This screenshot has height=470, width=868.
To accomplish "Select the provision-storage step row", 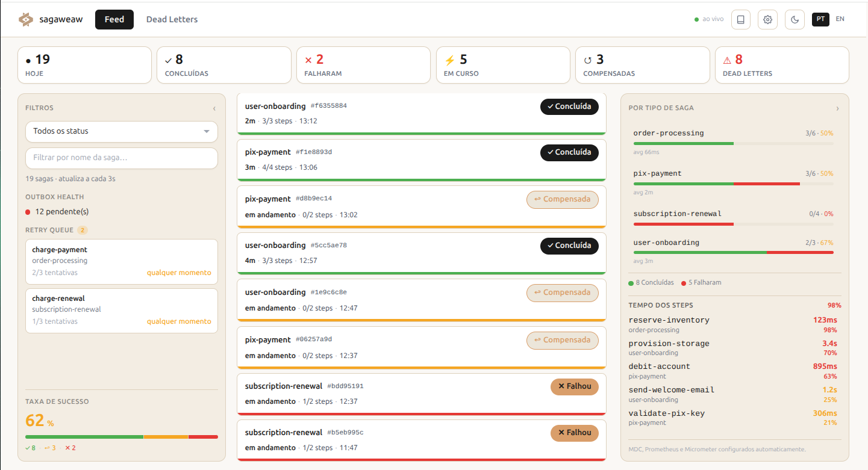I will click(x=733, y=348).
